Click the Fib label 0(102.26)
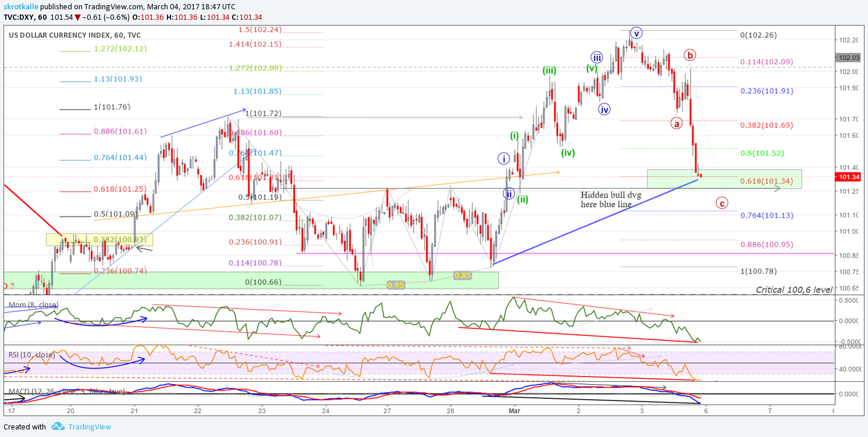Viewport: 868px width, 437px height. coord(759,35)
